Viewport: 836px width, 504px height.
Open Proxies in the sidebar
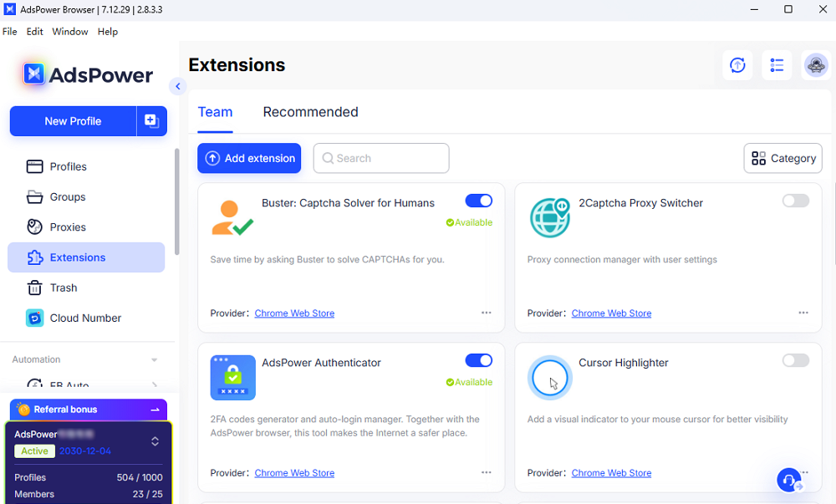pyautogui.click(x=86, y=227)
